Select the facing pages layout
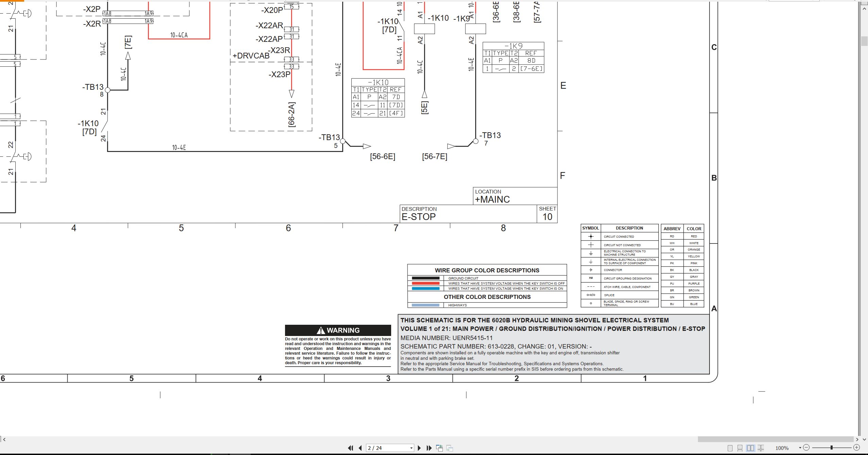 pos(750,448)
